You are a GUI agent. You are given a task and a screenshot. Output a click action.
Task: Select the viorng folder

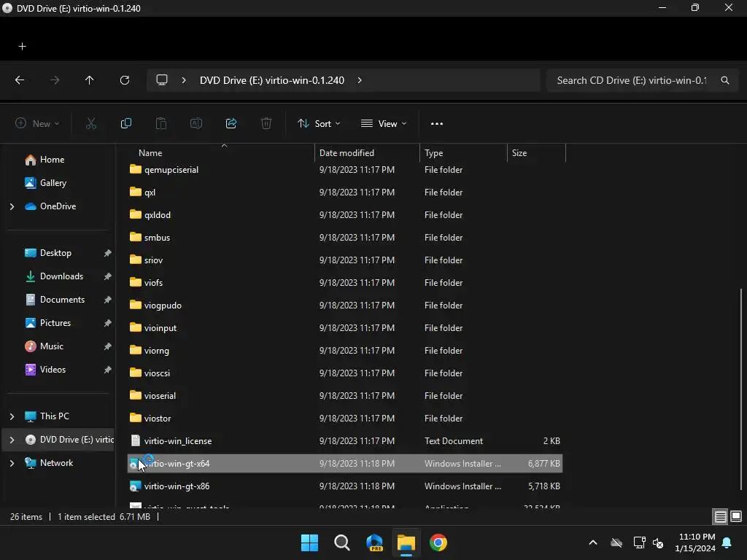(345, 351)
